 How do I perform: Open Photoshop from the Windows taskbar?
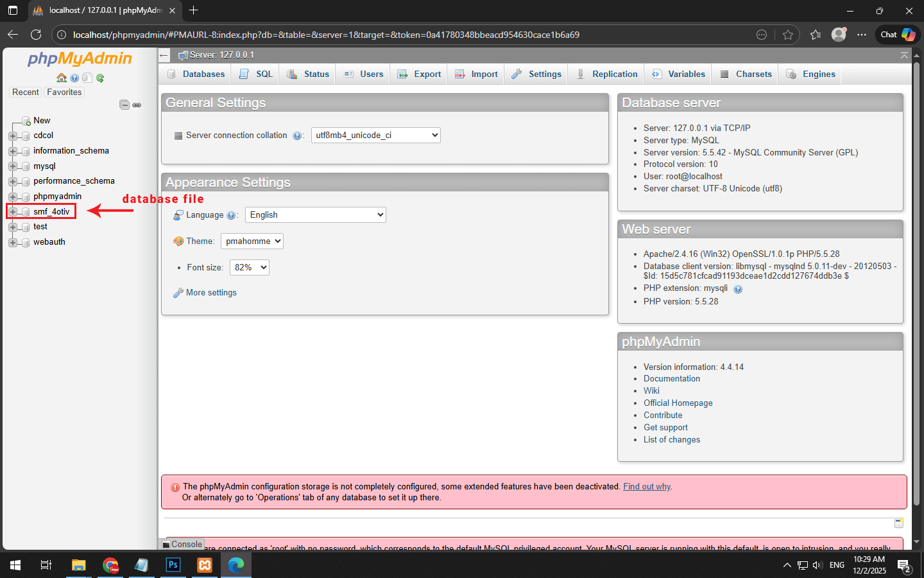click(173, 565)
